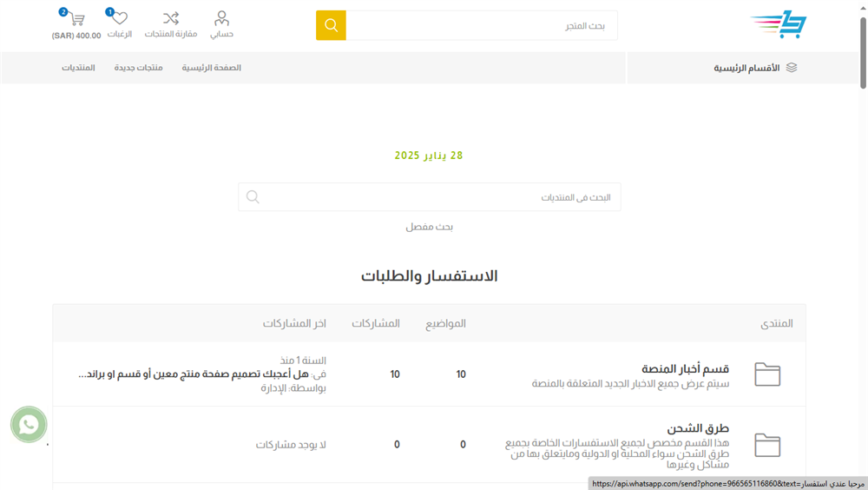Click the بحث المتجر store search field
868x490 pixels.
point(482,25)
